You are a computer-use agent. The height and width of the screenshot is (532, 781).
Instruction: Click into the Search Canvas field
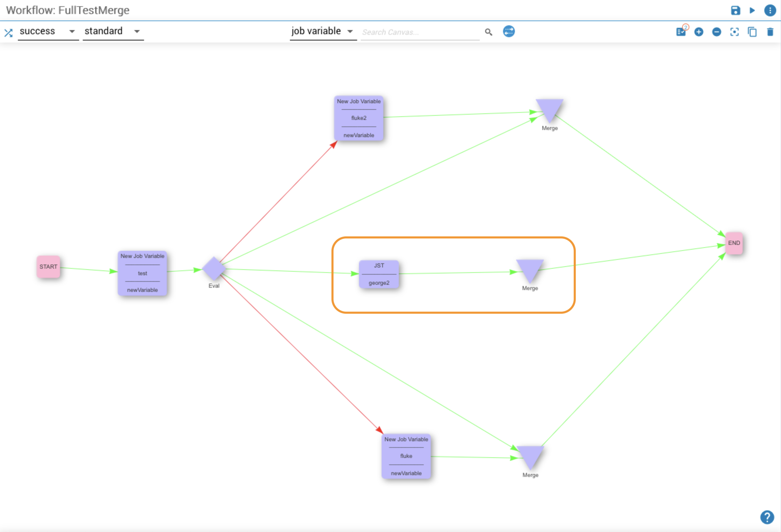point(420,32)
